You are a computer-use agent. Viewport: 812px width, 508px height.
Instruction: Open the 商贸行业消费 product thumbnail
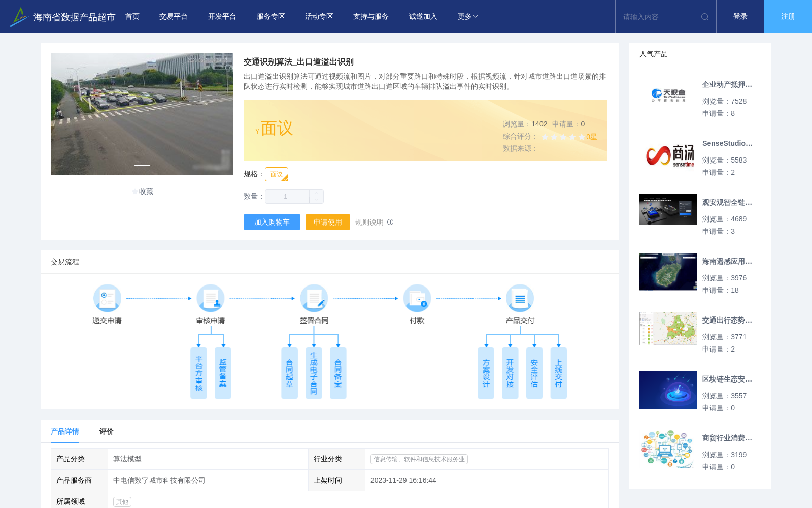coord(668,449)
